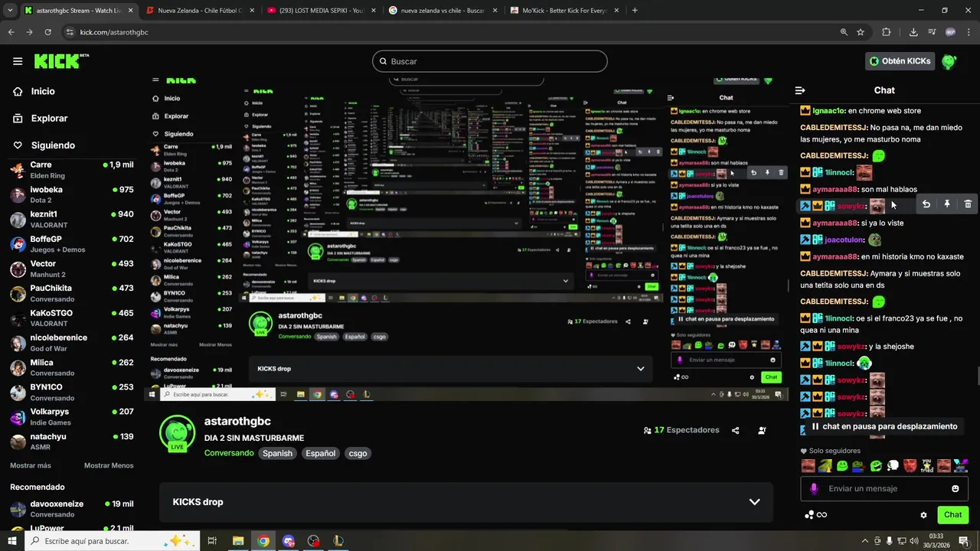Open the green user avatar menu
The width and height of the screenshot is (980, 551).
[949, 61]
